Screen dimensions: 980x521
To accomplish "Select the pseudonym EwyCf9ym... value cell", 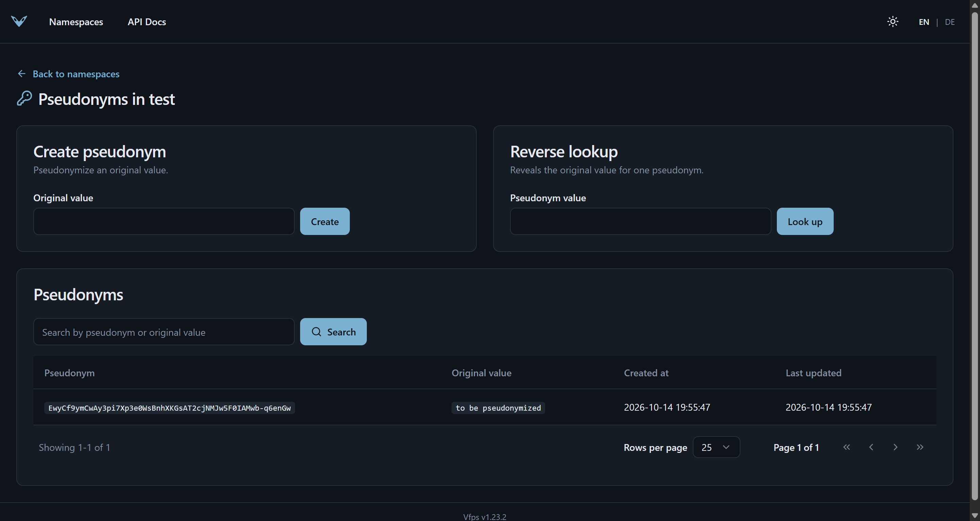I will 169,408.
